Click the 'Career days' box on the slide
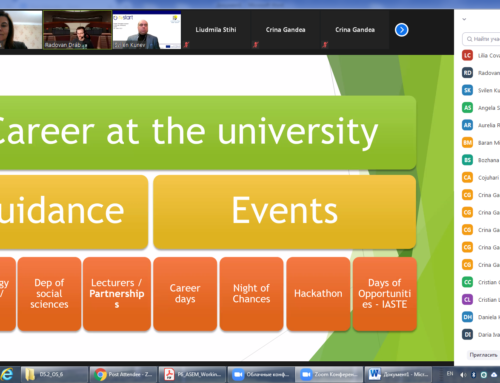 tap(185, 294)
